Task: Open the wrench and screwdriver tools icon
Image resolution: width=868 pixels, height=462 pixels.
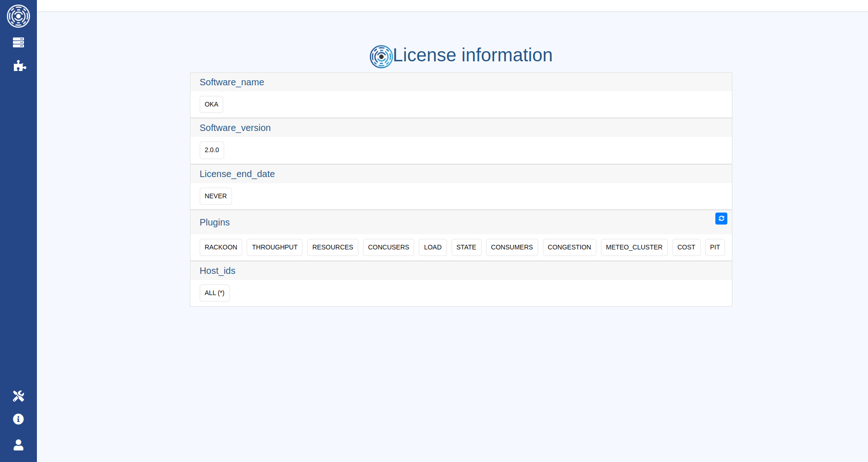Action: 18,396
